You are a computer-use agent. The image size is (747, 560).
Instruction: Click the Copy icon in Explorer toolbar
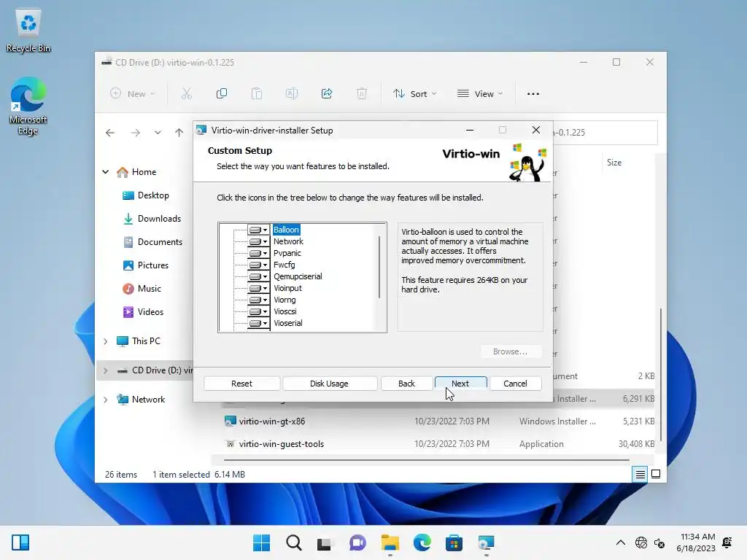click(222, 94)
